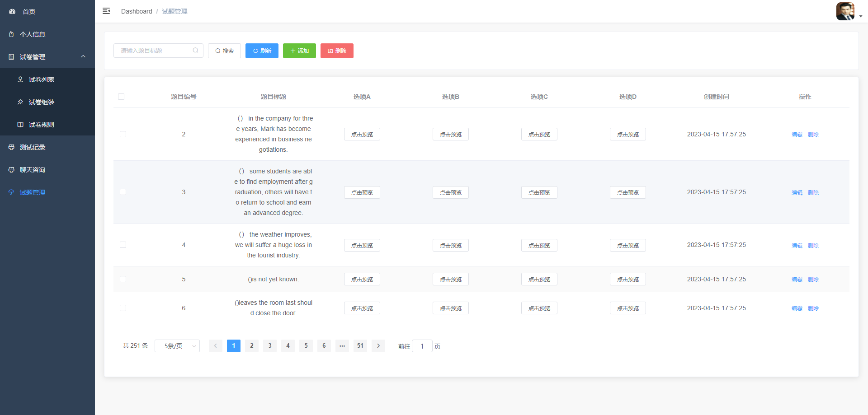
Task: Preview option D for question 2
Action: point(628,134)
